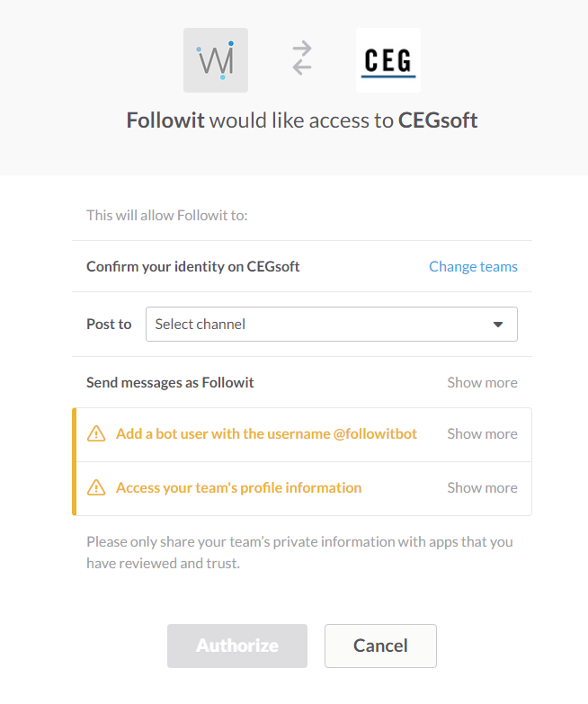Click the Change teams link
588x704 pixels.
click(473, 266)
